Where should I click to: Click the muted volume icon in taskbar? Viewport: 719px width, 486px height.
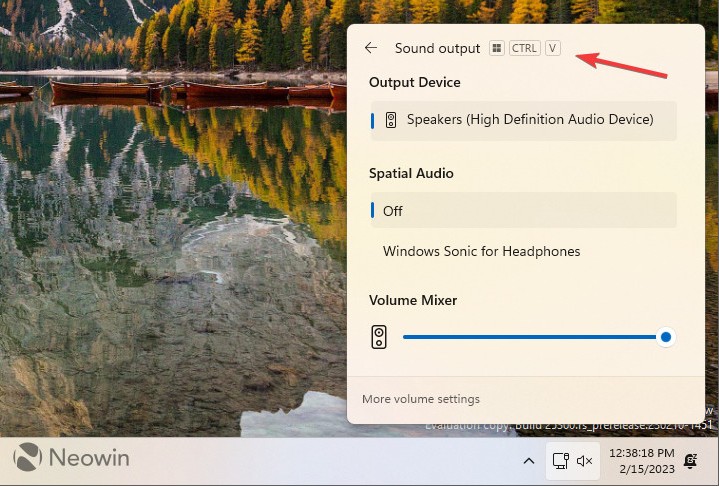click(x=585, y=461)
